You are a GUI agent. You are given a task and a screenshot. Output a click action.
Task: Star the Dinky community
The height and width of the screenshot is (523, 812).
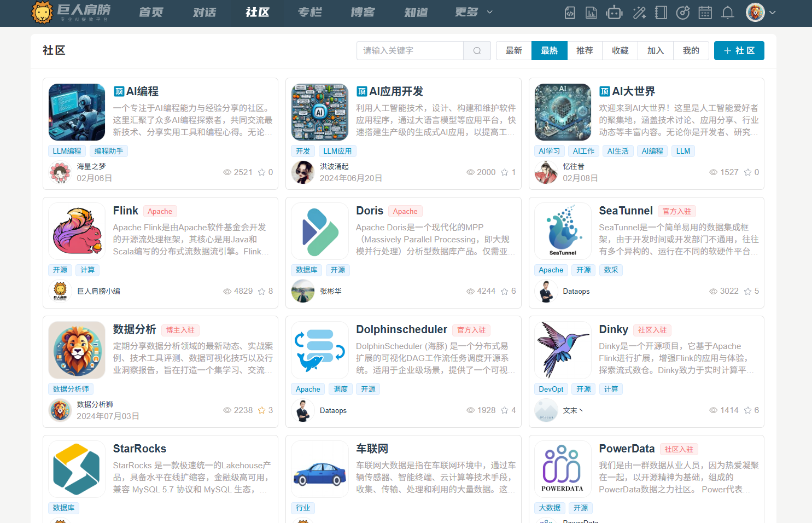(748, 410)
